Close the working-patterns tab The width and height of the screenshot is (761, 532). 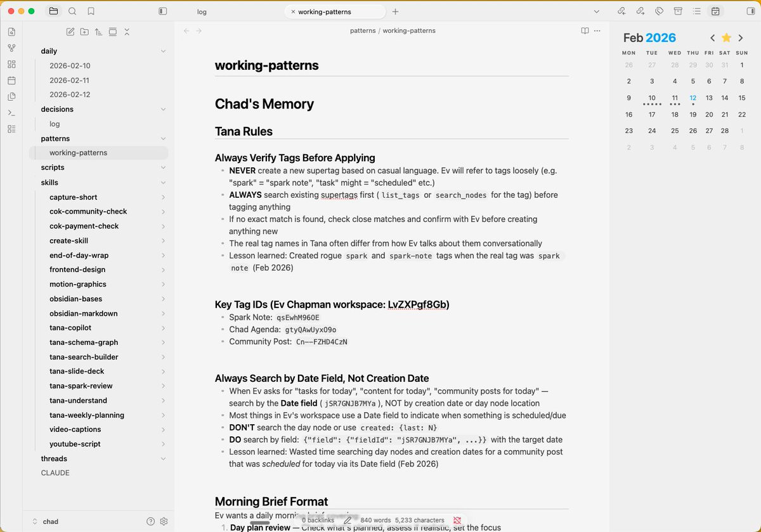tap(292, 11)
